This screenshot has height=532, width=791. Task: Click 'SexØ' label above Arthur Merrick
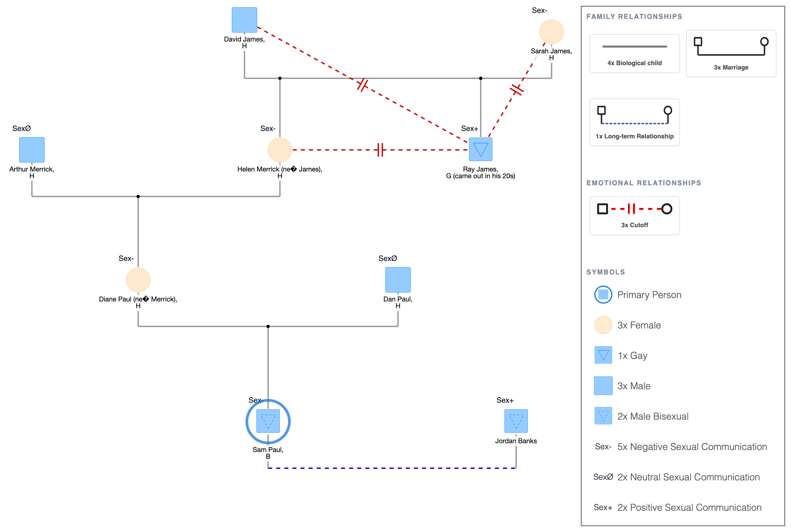pos(21,128)
